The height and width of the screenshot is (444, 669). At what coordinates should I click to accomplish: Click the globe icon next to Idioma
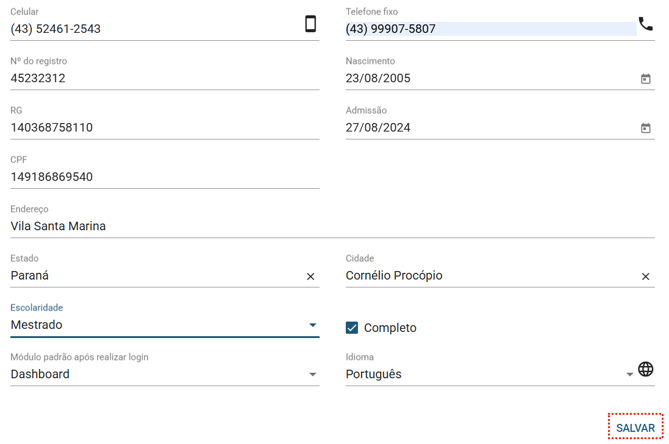coord(646,370)
